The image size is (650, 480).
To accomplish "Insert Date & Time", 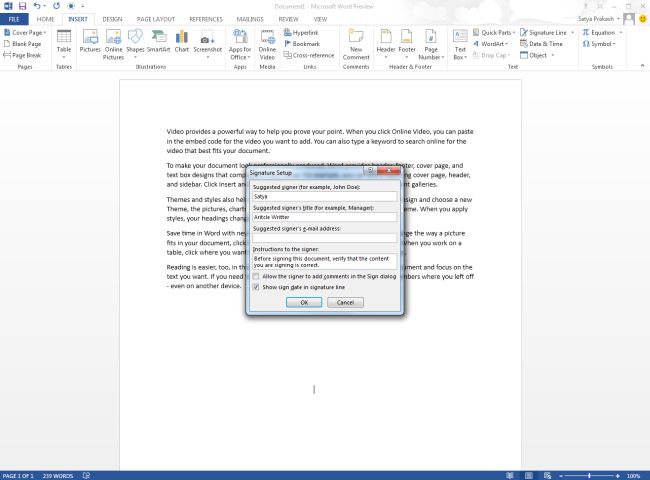I will coord(541,44).
